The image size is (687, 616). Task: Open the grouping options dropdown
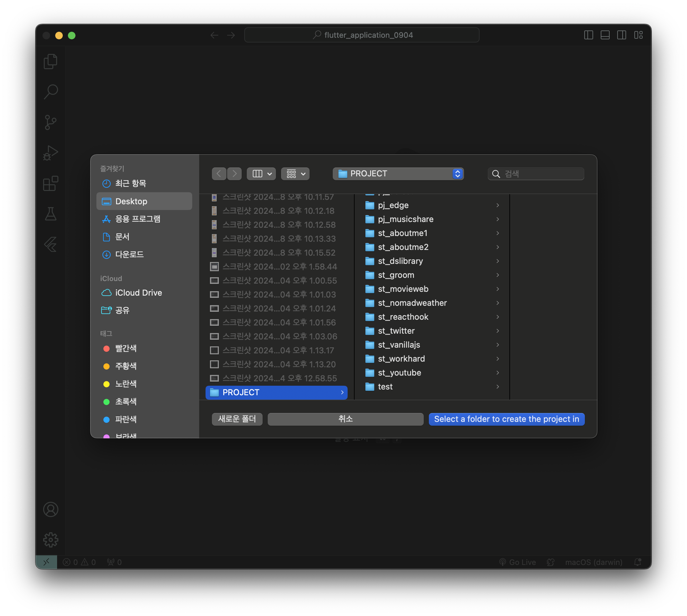pos(295,174)
